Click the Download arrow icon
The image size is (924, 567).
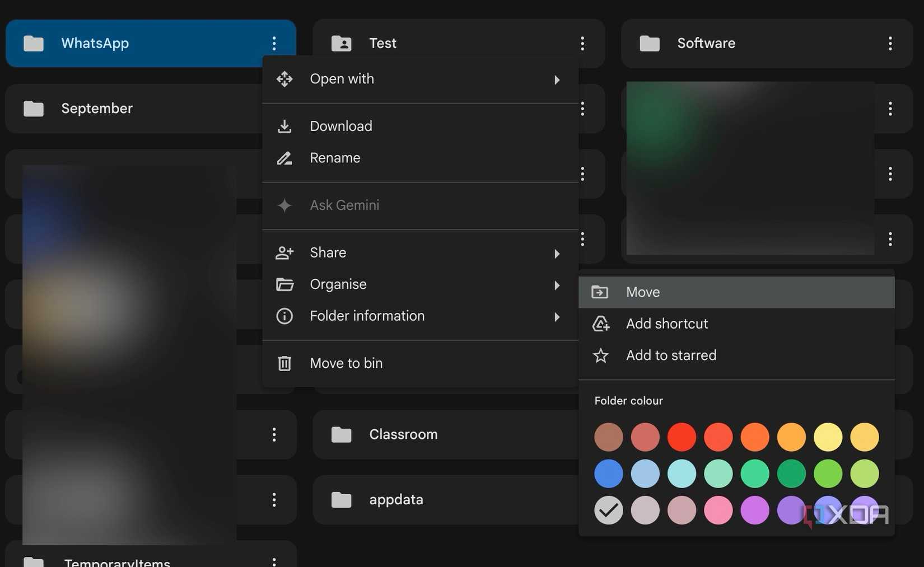284,126
